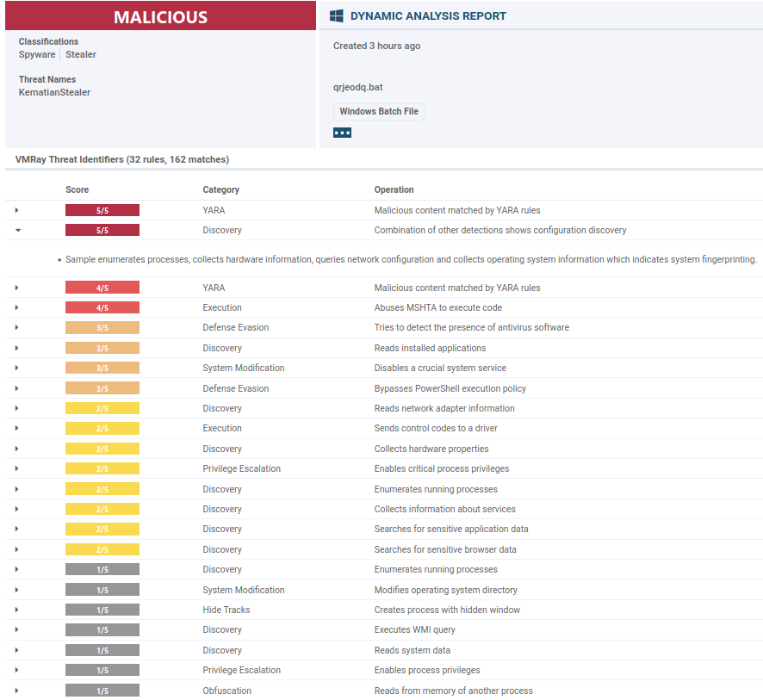763x700 pixels.
Task: Click the Windows logo icon in report header
Action: tap(336, 16)
